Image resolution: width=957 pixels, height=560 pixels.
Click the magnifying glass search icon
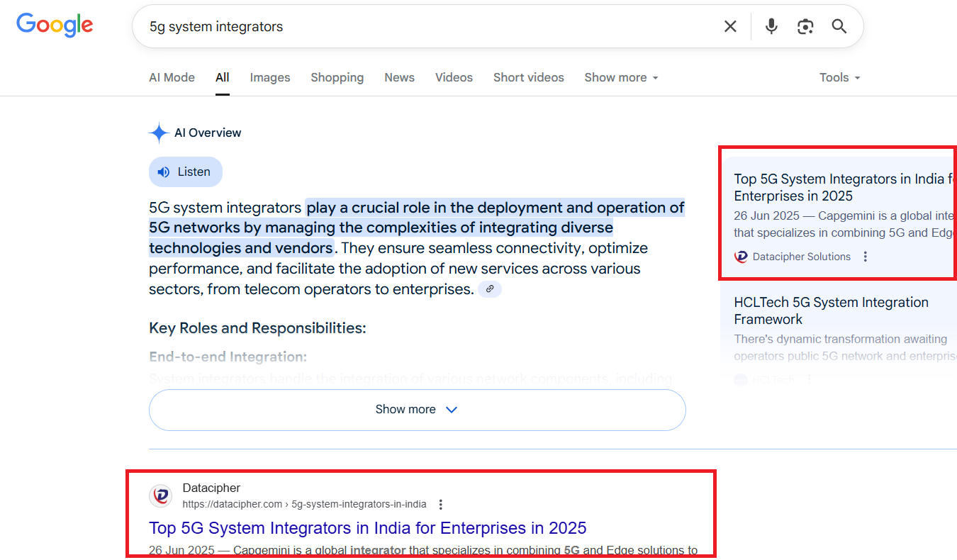point(839,26)
